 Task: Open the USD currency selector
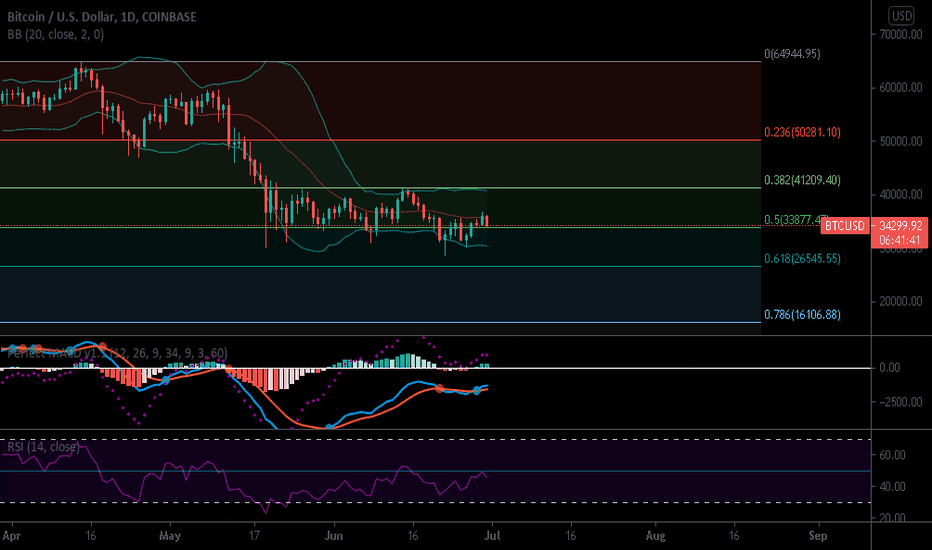pyautogui.click(x=901, y=15)
